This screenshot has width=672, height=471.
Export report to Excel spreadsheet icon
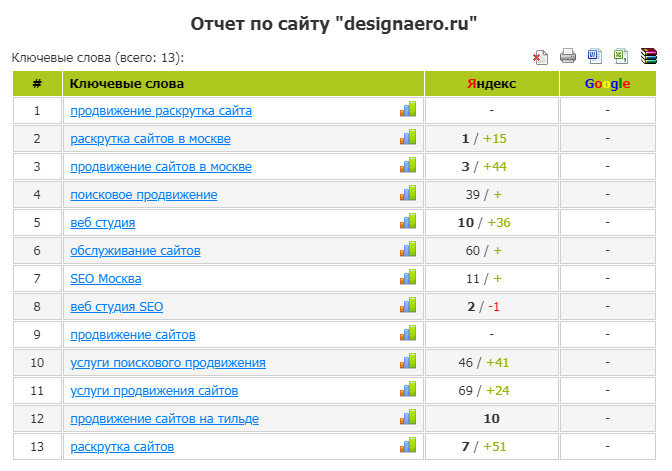(x=621, y=56)
